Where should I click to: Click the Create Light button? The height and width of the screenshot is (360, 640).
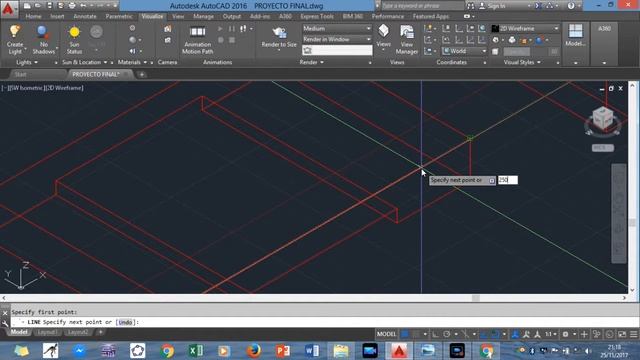(x=15, y=40)
